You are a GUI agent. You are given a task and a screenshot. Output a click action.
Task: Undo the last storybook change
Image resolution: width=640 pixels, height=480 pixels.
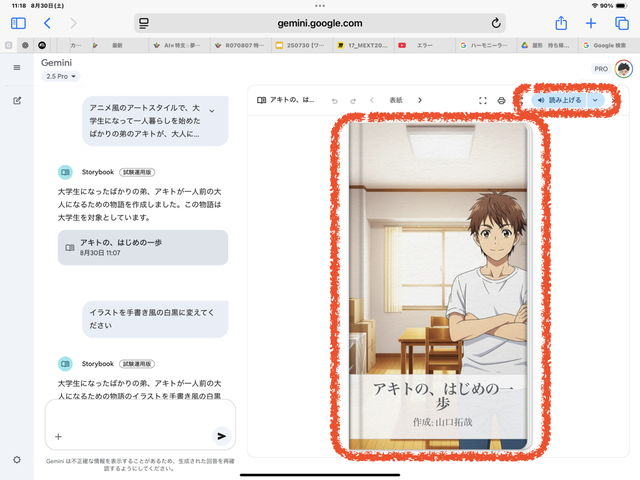click(x=335, y=101)
